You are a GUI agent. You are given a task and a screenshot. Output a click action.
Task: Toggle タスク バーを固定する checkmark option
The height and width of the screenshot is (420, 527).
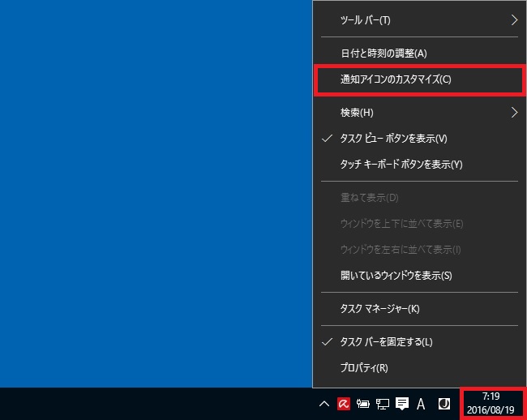(x=387, y=342)
